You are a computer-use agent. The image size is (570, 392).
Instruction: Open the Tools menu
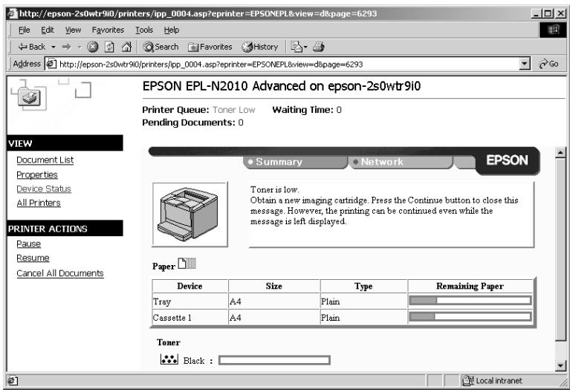click(x=144, y=30)
